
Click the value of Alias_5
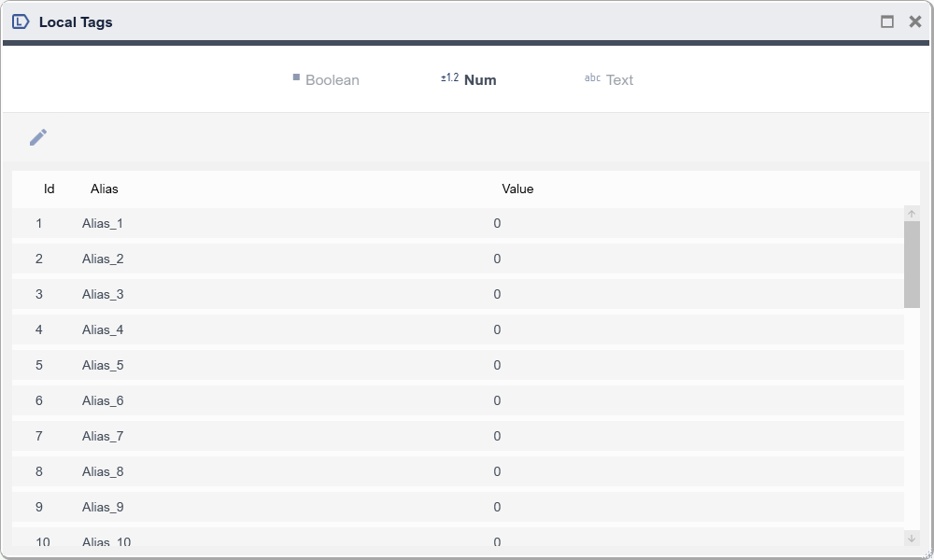[x=497, y=365]
